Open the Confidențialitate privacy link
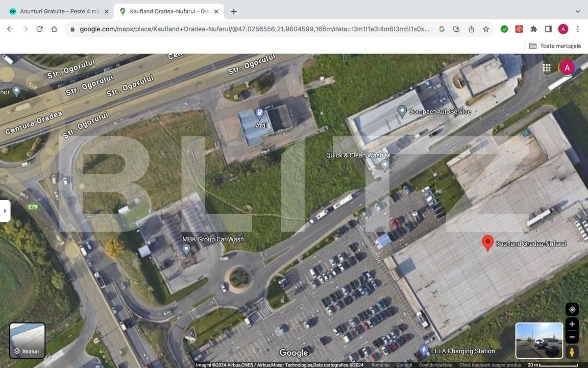Viewport: 588px width, 368px height. [x=435, y=365]
